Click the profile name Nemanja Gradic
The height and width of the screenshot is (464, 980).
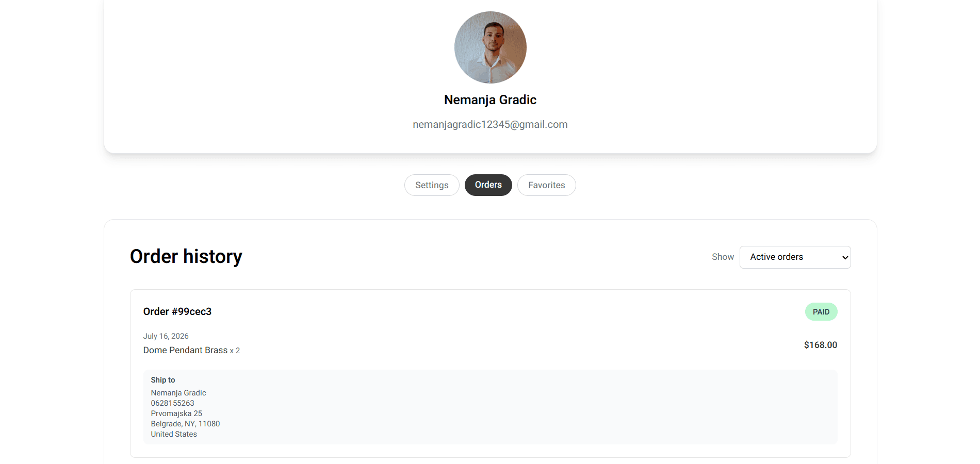(x=490, y=100)
